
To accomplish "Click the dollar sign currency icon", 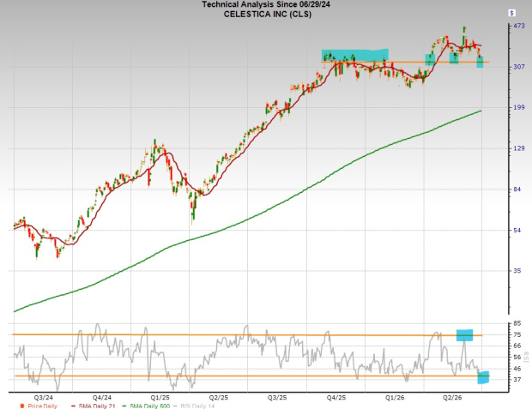I will pyautogui.click(x=511, y=13).
